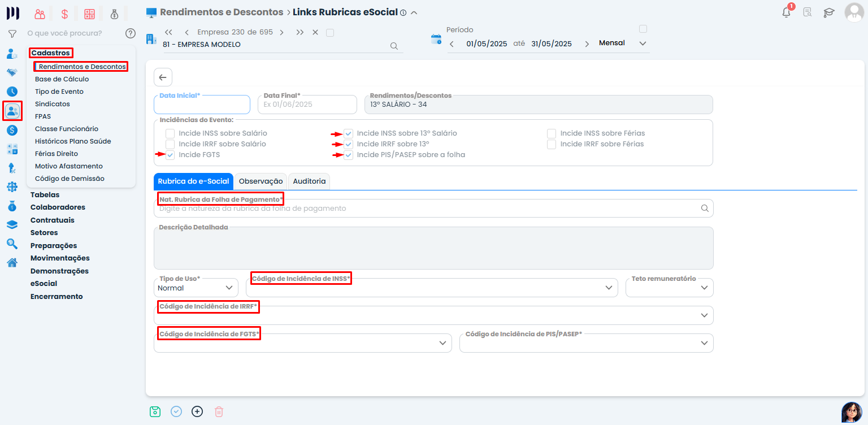Viewport: 868px width, 425px height.
Task: Expand Código de Incidência de IRRF dropdown
Action: click(704, 315)
